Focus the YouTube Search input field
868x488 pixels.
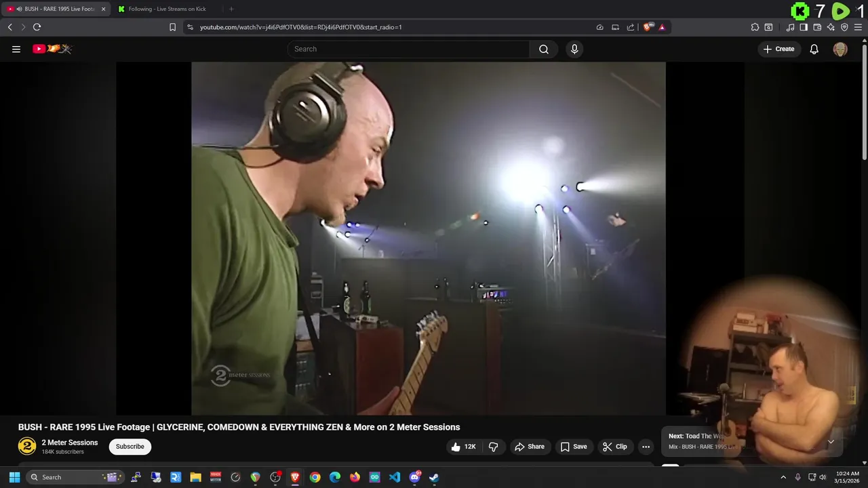pos(408,49)
